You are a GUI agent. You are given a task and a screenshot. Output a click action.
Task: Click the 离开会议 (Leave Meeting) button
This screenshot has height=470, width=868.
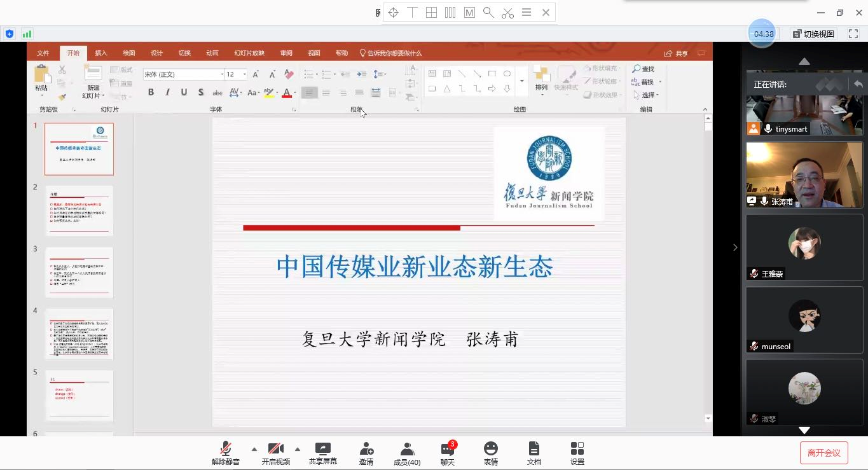[824, 453]
